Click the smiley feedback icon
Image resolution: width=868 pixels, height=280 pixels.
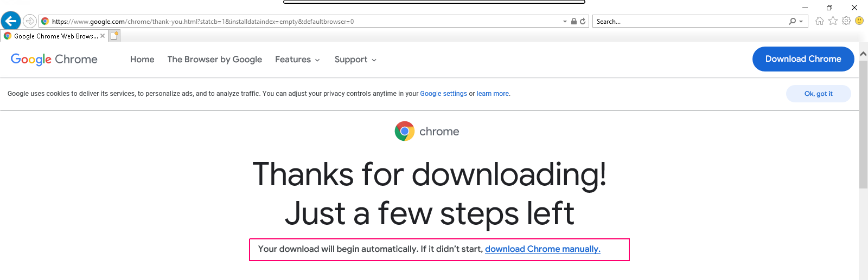859,21
